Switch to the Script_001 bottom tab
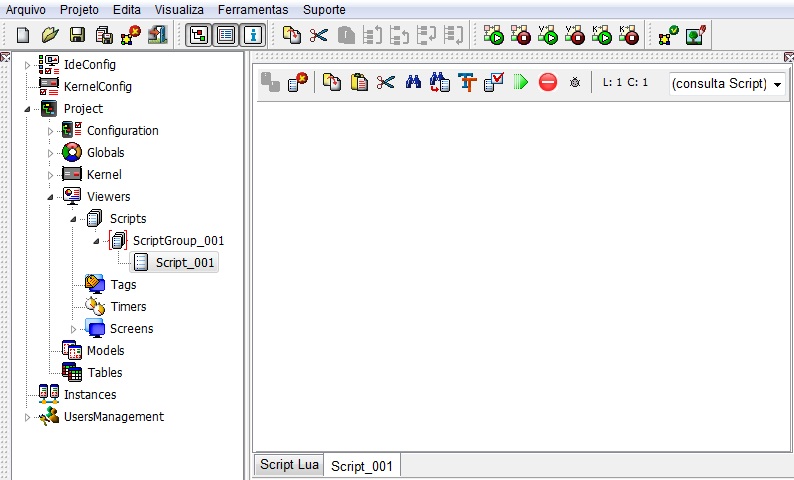 point(362,466)
